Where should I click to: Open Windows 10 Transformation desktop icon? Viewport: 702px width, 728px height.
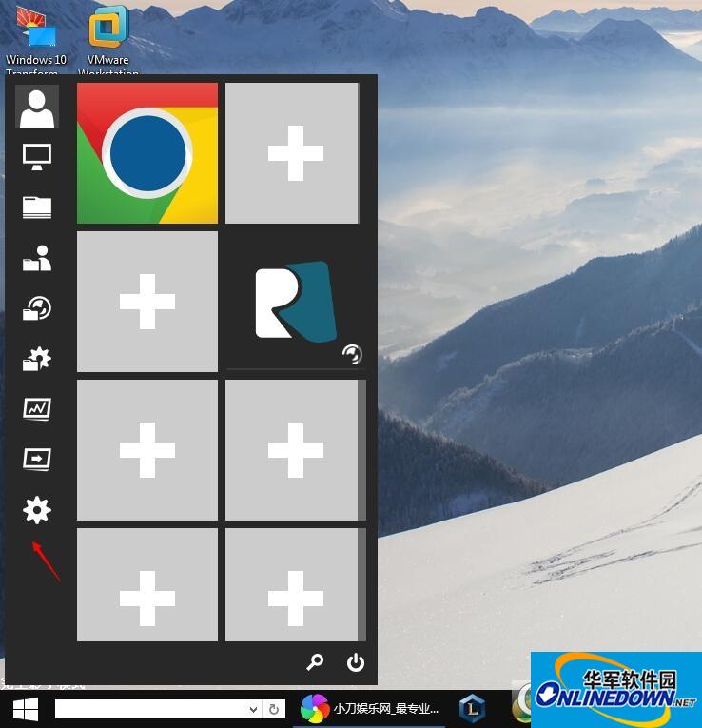point(36,41)
